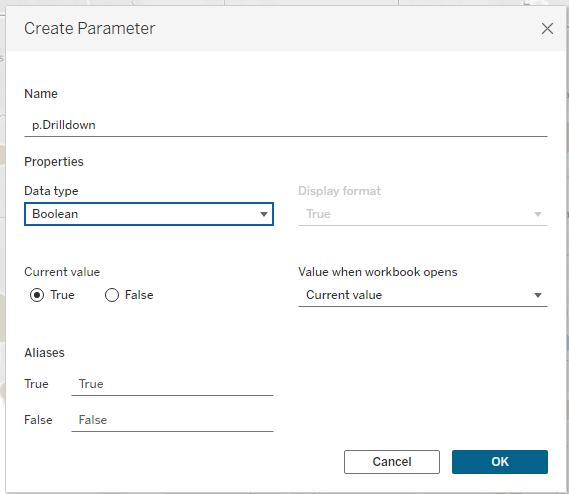Open the Display format dropdown
The image size is (569, 494).
pos(423,214)
